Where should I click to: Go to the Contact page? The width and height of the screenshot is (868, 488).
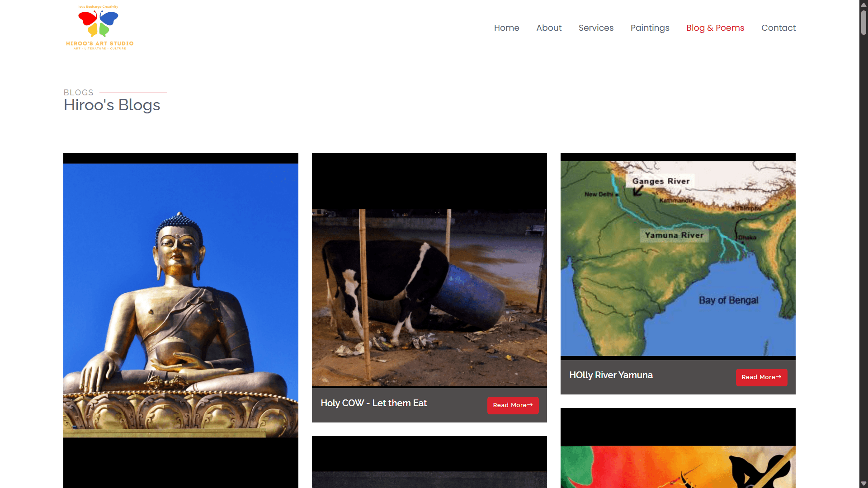pos(778,28)
